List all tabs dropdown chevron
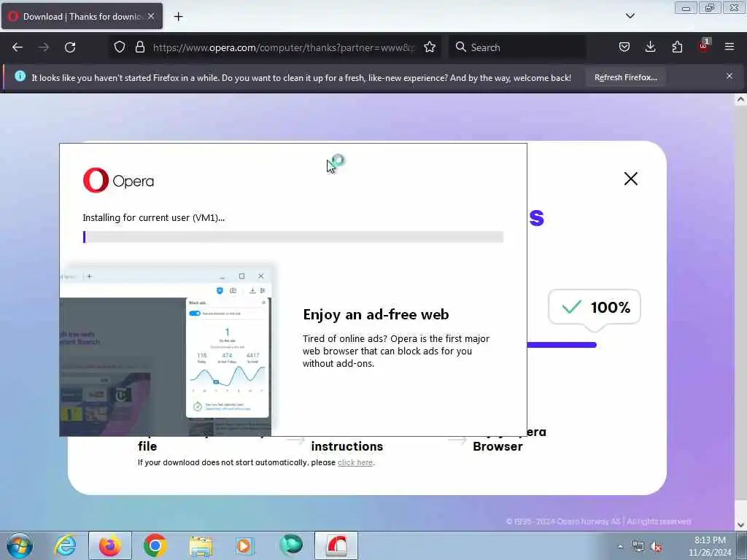Image resolution: width=747 pixels, height=560 pixels. [x=630, y=16]
